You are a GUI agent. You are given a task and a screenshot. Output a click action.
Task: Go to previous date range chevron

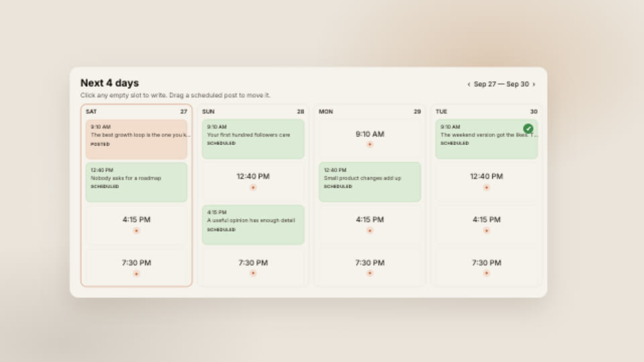(469, 84)
